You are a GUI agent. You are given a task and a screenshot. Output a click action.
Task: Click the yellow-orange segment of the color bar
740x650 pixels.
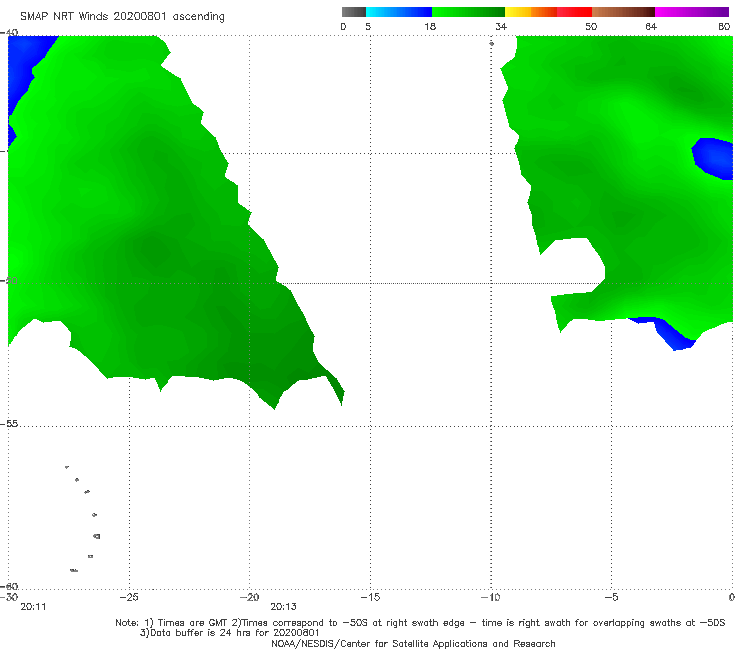pyautogui.click(x=531, y=12)
